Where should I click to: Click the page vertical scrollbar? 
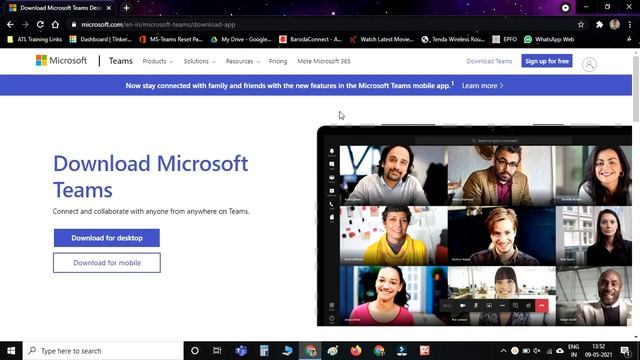(x=636, y=89)
